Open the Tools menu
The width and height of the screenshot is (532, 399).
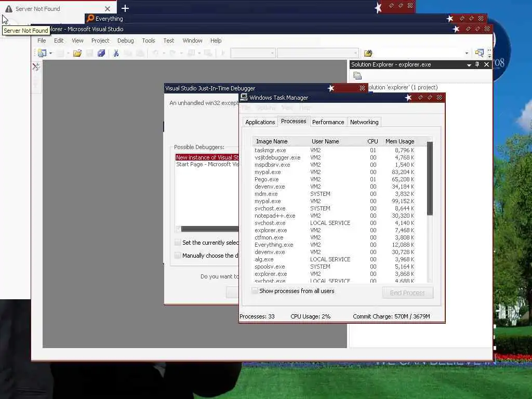pyautogui.click(x=149, y=41)
